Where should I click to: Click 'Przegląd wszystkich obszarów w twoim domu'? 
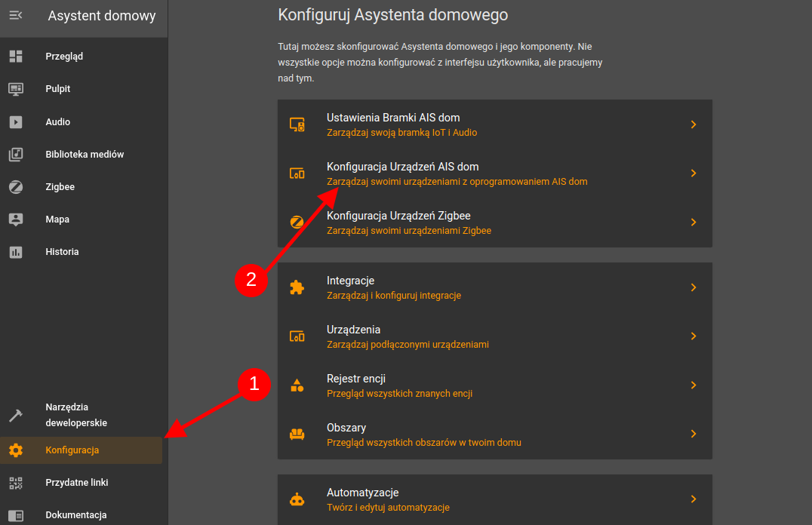coord(423,443)
